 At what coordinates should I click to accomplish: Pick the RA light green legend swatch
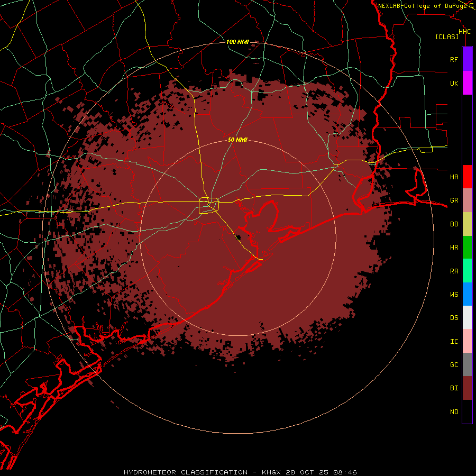pos(467,271)
